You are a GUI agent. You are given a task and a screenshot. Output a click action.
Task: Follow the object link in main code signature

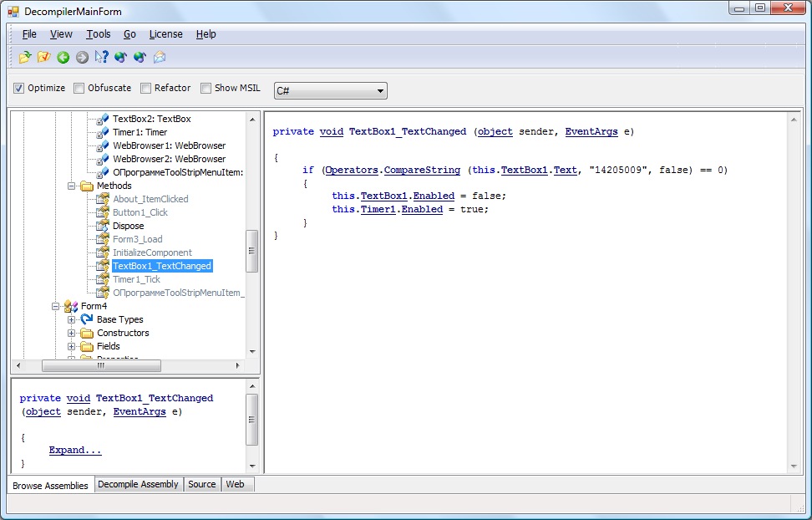point(495,132)
